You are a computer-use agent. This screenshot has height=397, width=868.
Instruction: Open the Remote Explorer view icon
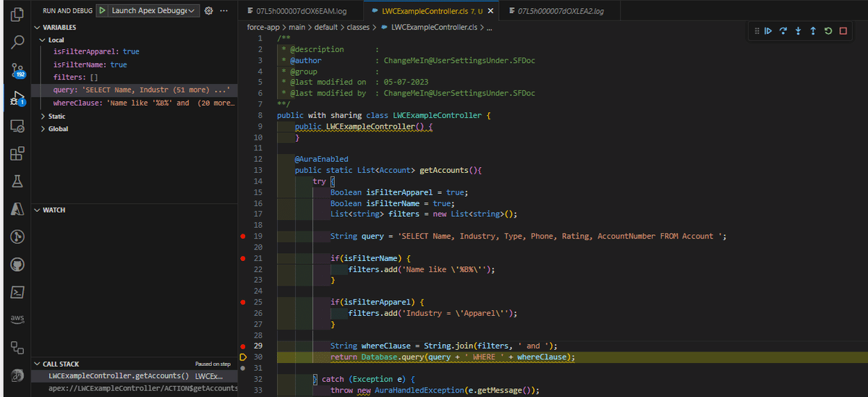[17, 127]
